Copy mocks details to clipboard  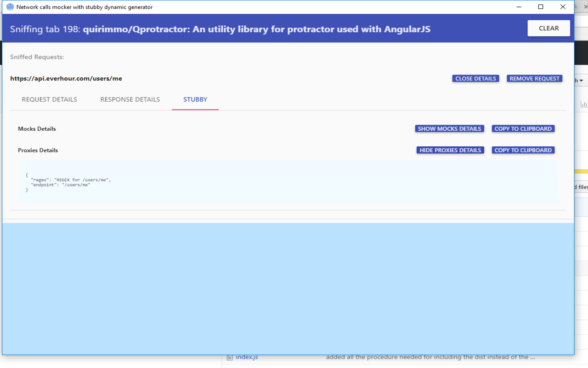point(523,129)
